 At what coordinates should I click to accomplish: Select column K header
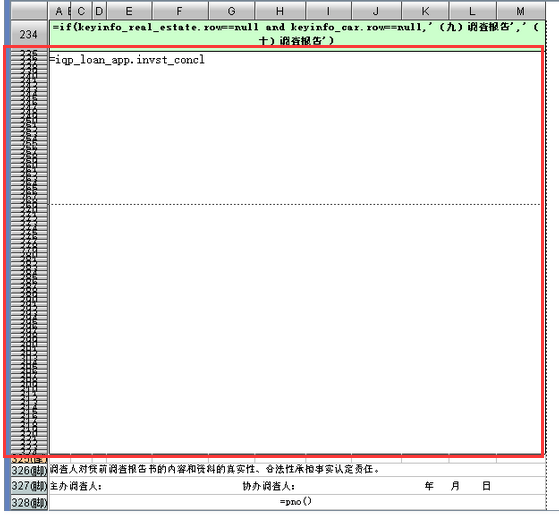425,11
